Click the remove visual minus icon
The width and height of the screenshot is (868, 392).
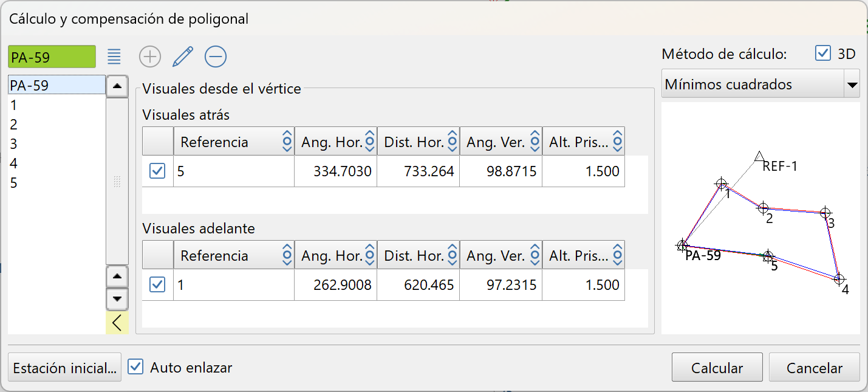click(x=216, y=57)
